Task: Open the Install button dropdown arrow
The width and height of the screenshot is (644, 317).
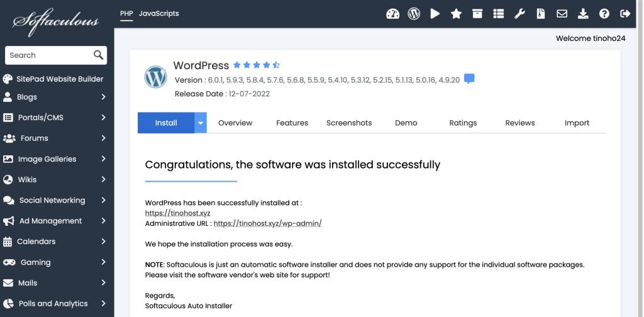Action: click(201, 123)
